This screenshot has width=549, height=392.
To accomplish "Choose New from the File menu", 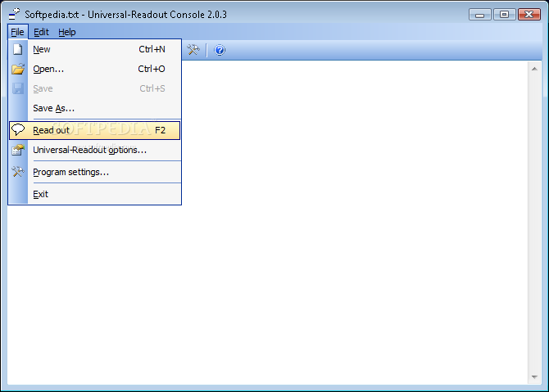I will 94,49.
